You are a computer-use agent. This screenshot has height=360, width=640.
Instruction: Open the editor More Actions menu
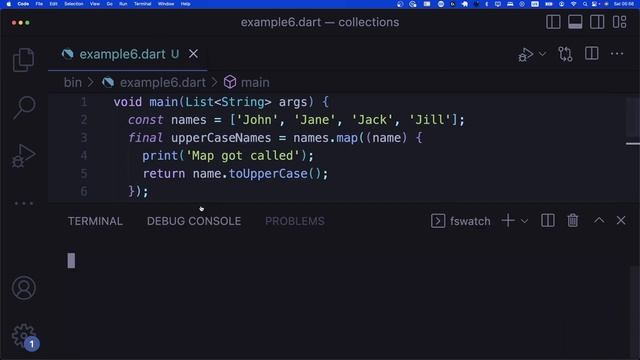(x=617, y=53)
